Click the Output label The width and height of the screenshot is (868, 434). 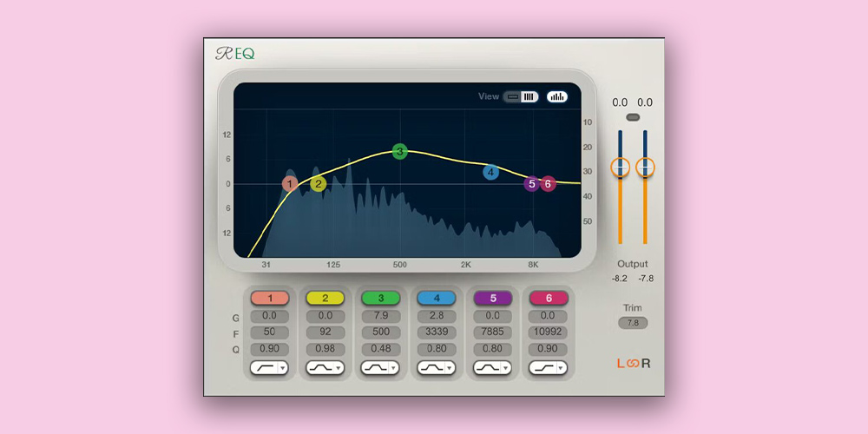tap(633, 264)
